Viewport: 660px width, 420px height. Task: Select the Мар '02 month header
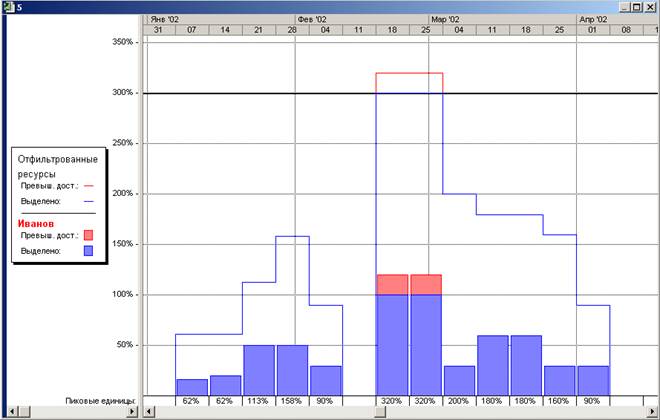pyautogui.click(x=503, y=19)
